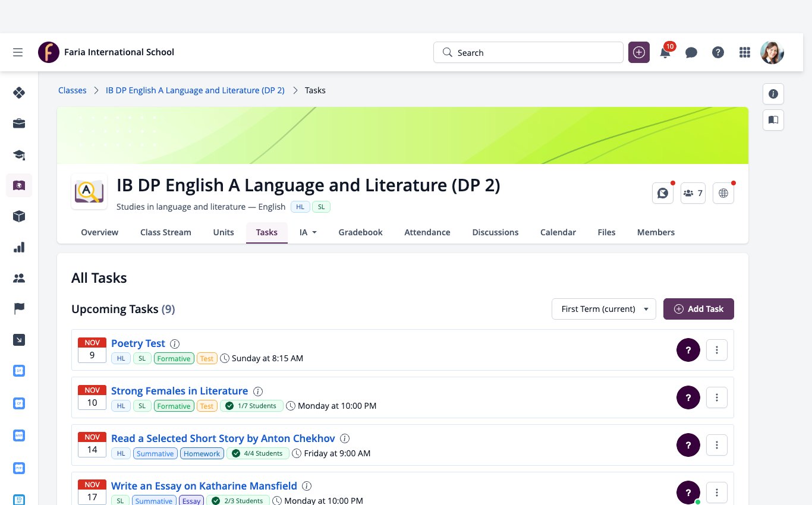
Task: Open the messages chat bubble icon
Action: 691,52
